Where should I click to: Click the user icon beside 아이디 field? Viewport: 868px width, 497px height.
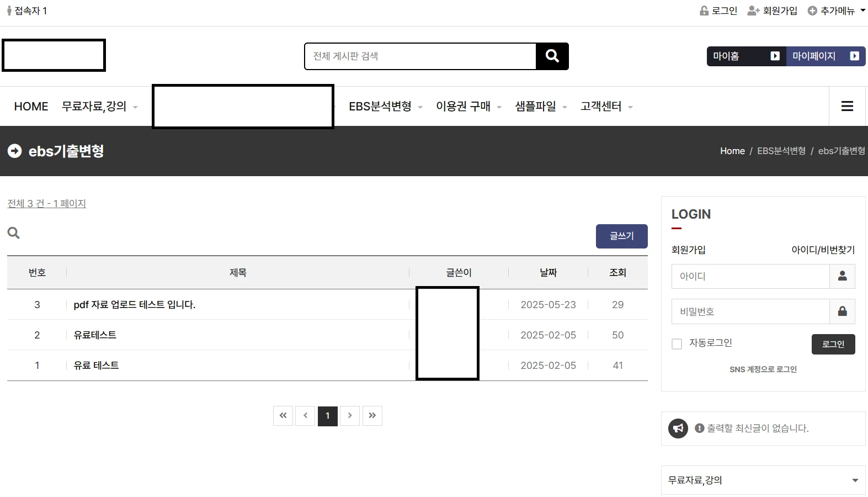(x=842, y=276)
